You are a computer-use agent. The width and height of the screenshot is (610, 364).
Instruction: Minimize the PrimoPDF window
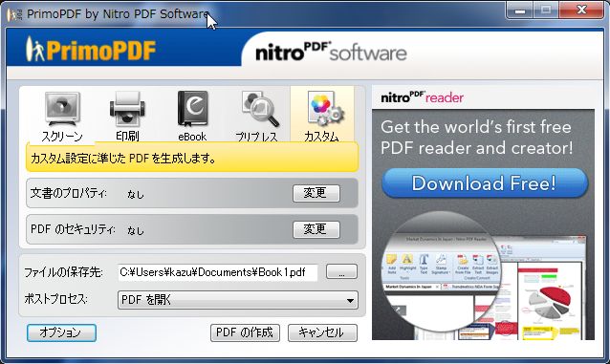pyautogui.click(x=520, y=11)
